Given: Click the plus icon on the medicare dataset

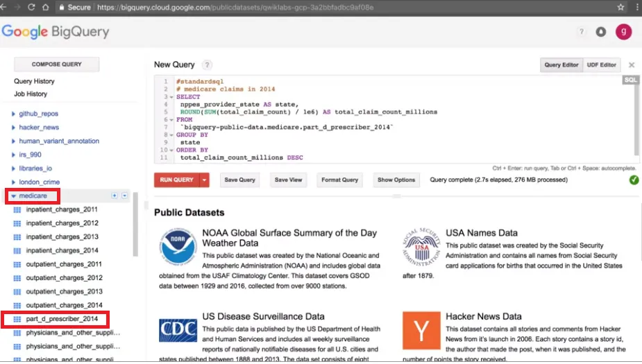Looking at the screenshot, I should pyautogui.click(x=115, y=196).
